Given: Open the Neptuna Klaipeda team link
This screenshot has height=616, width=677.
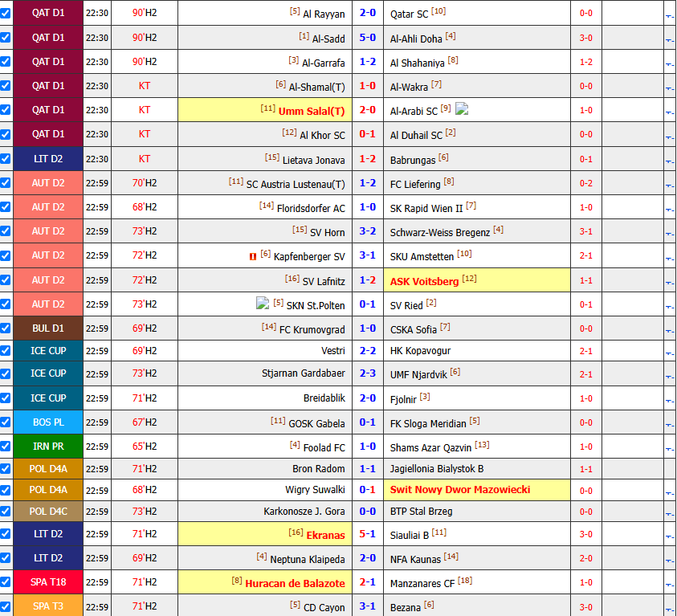Looking at the screenshot, I should [308, 560].
